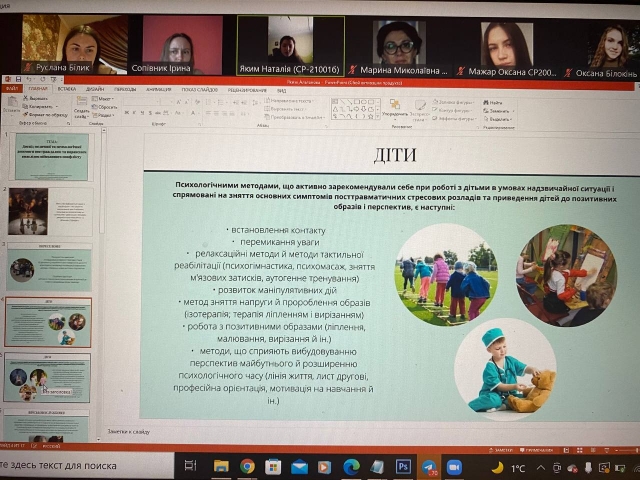Open Photoshop icon in taskbar
Screen dimensions: 640x480
(403, 466)
